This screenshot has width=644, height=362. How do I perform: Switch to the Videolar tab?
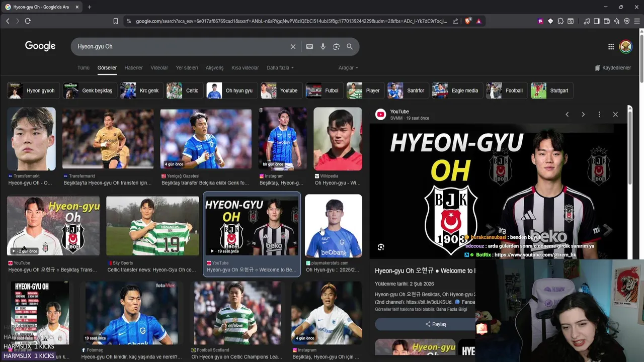click(x=159, y=68)
